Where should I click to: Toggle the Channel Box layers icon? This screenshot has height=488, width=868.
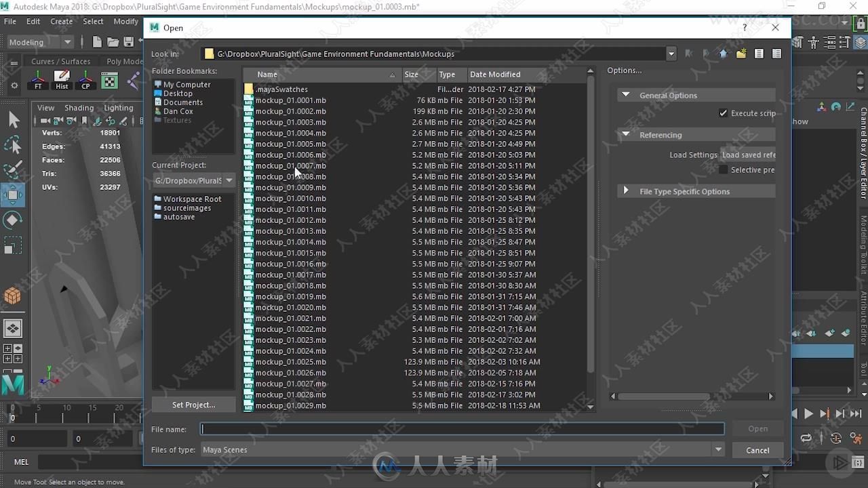coord(860,42)
